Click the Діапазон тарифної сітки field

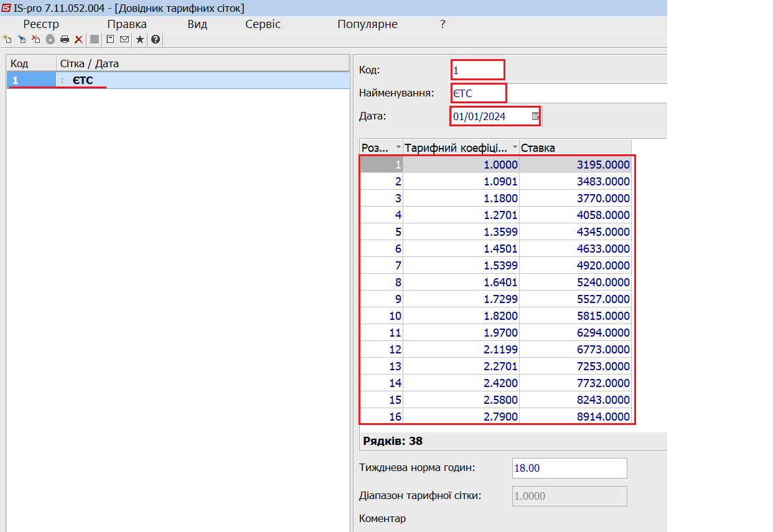click(569, 496)
